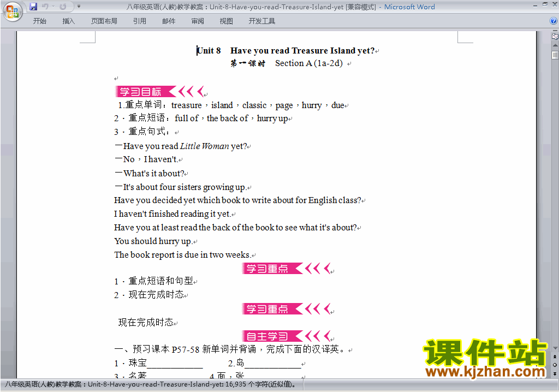Click the 学习目标 pink banner image
This screenshot has width=559, height=392.
click(160, 92)
